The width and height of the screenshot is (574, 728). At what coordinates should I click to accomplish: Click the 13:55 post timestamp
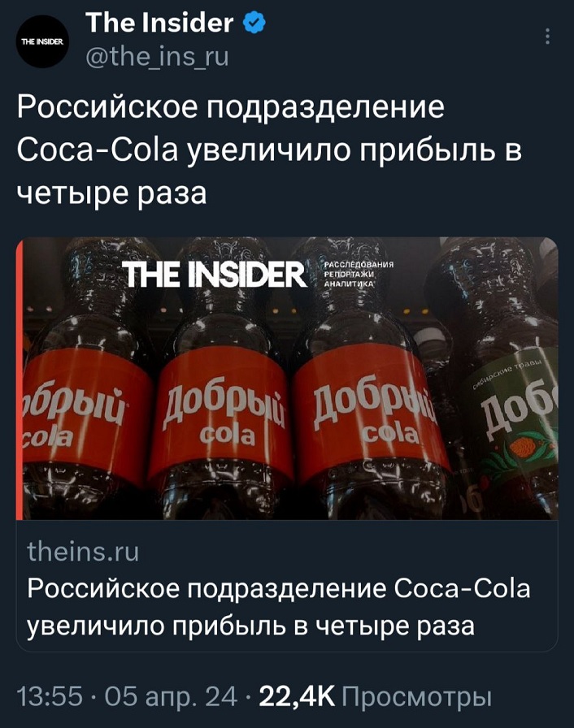[x=50, y=697]
